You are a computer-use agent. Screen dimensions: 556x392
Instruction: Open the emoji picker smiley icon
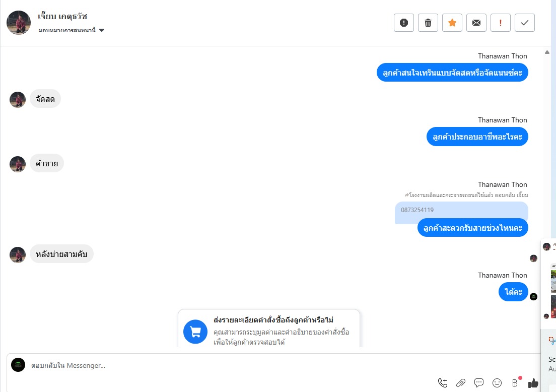coord(497,383)
